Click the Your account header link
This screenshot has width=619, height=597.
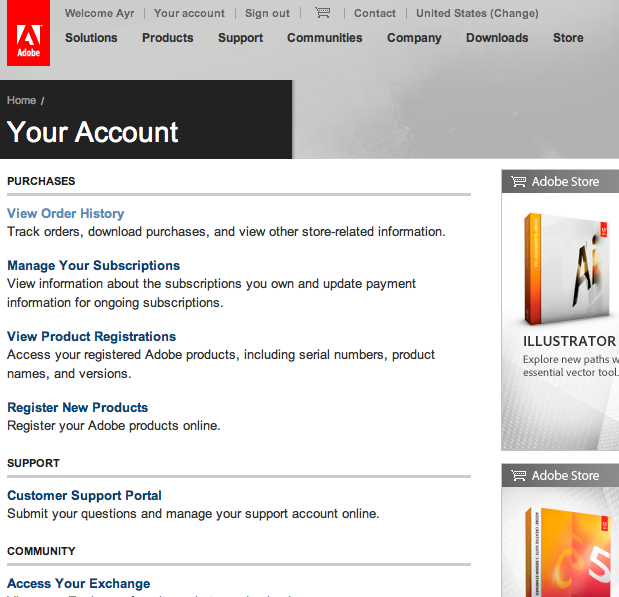pyautogui.click(x=189, y=13)
